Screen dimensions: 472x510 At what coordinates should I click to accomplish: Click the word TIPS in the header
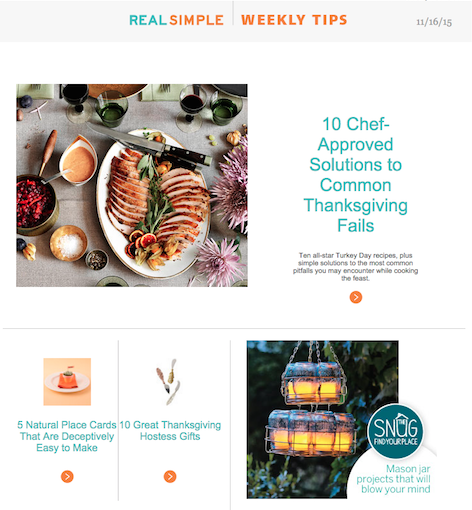(330, 20)
